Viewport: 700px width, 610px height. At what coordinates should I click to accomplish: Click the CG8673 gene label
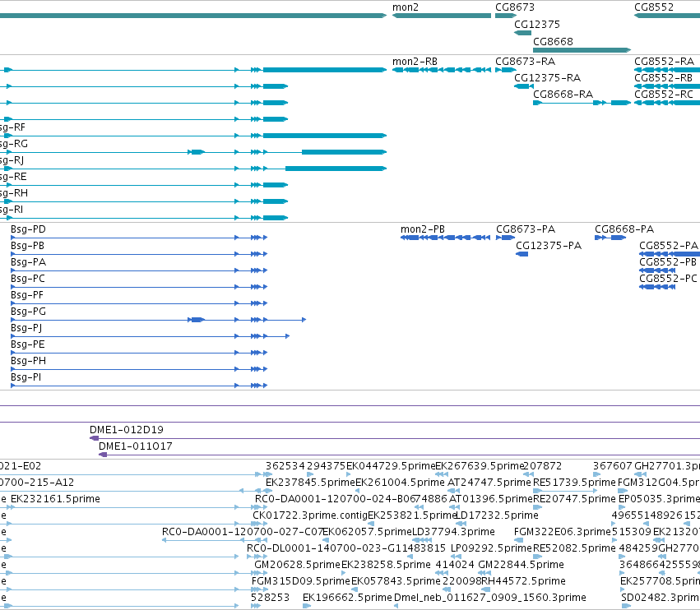515,7
